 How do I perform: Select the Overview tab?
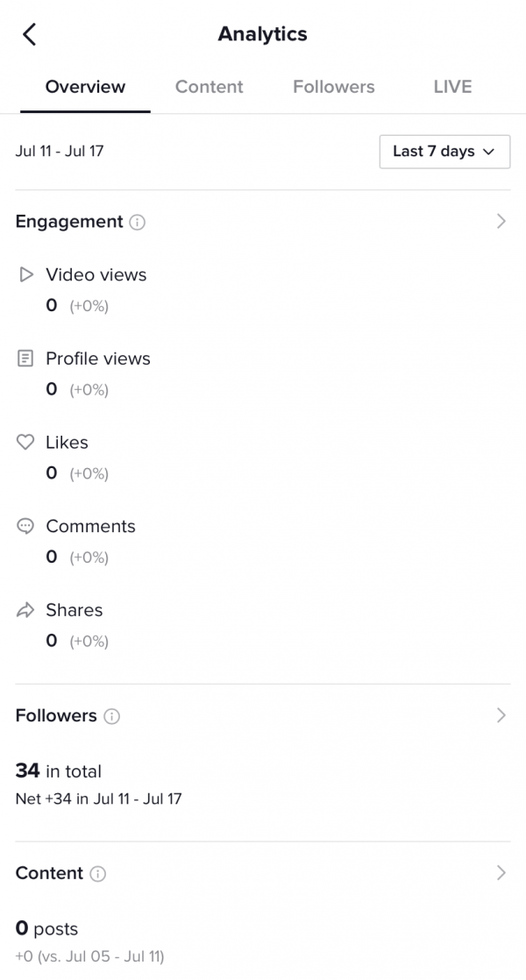click(x=84, y=87)
